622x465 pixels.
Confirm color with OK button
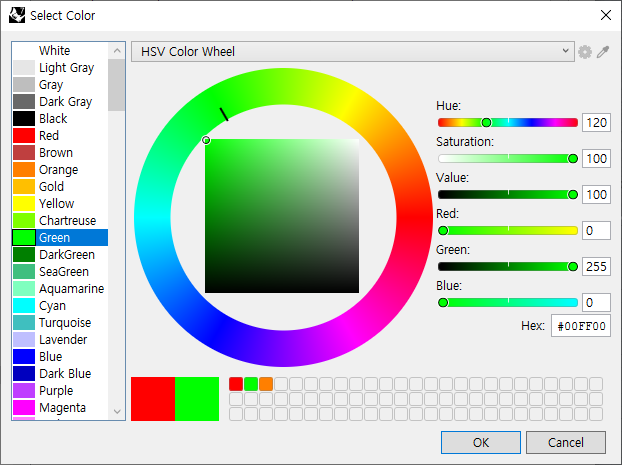(x=481, y=442)
